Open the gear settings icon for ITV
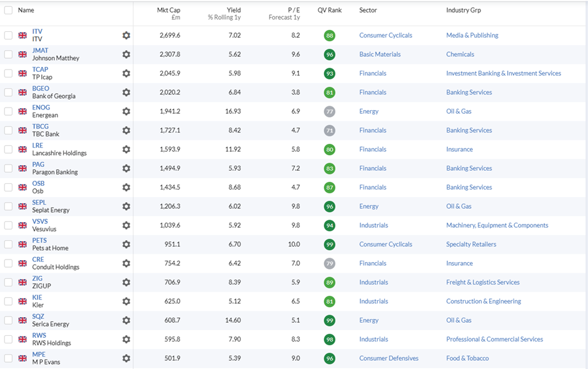 (x=126, y=35)
